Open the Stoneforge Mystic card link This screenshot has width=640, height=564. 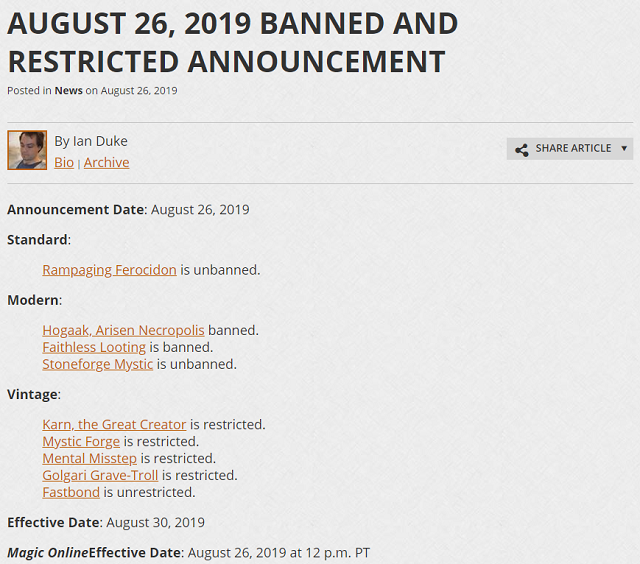click(98, 364)
